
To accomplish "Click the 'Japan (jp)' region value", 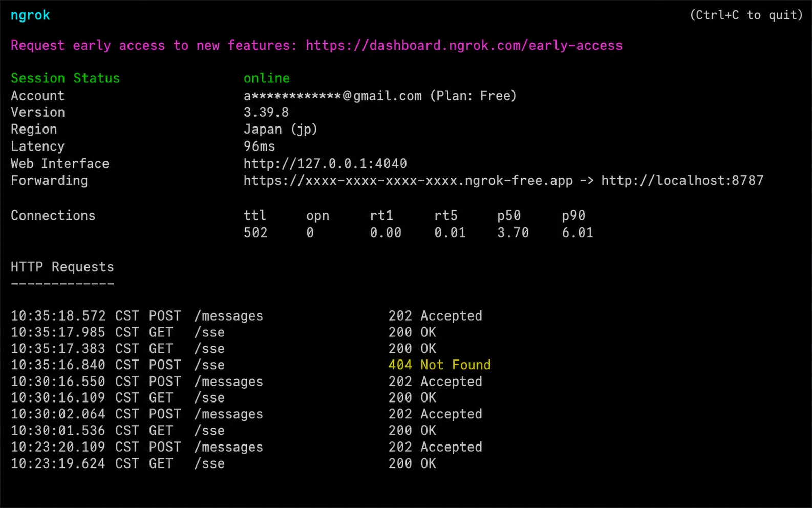I will click(281, 130).
